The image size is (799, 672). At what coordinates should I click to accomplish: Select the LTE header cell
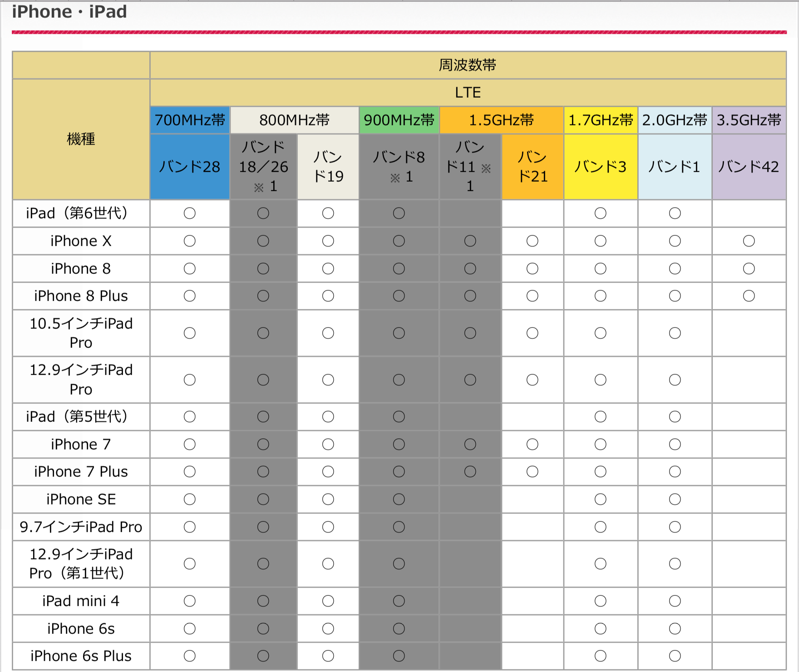[468, 93]
